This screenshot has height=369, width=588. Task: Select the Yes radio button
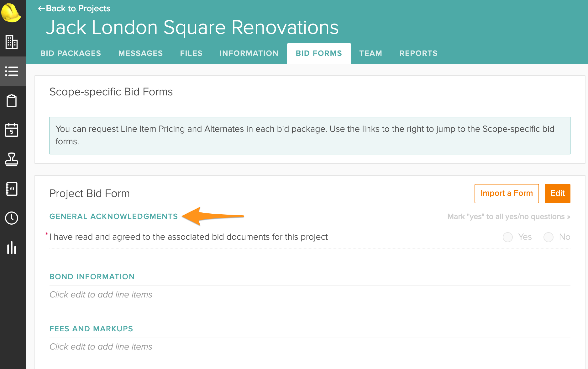click(x=508, y=237)
